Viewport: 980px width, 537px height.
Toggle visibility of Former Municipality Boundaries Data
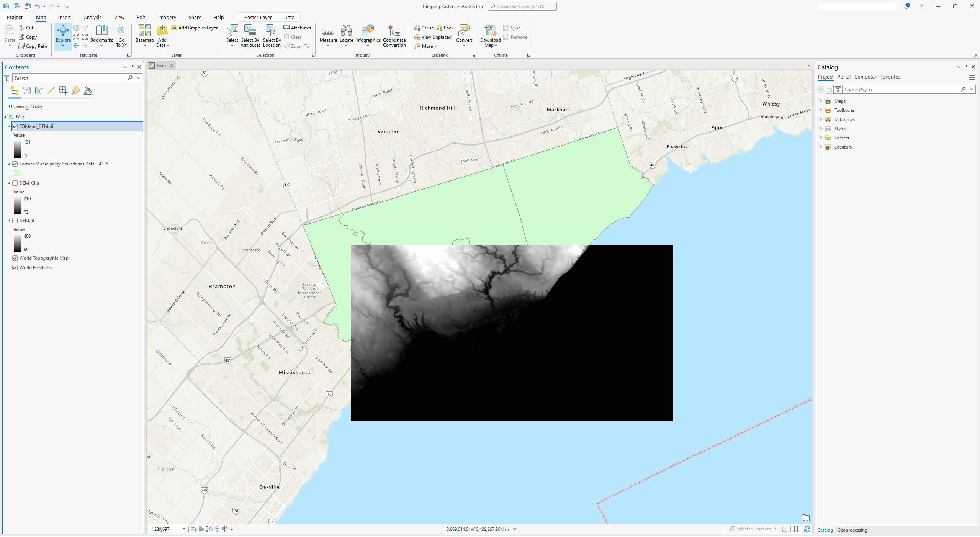click(x=15, y=164)
